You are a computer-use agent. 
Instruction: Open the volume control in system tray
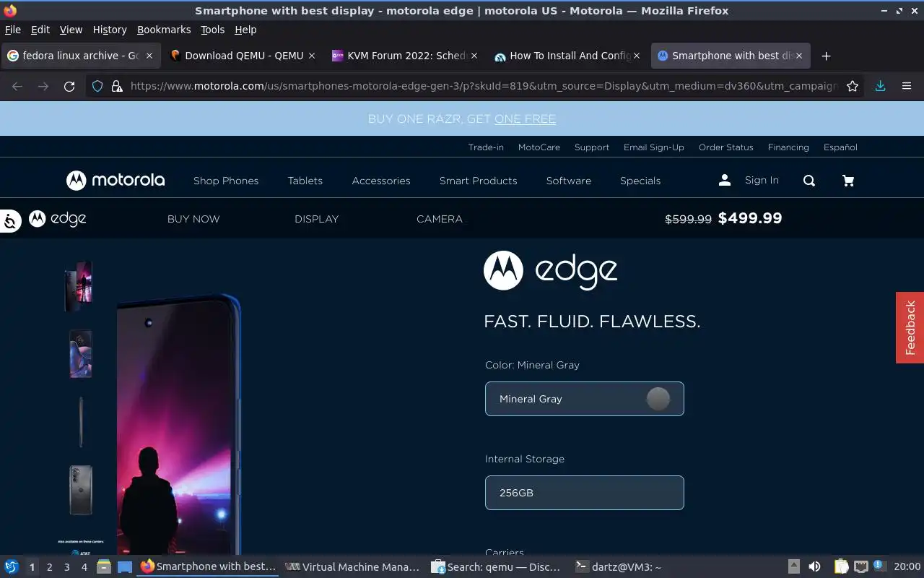(x=814, y=567)
